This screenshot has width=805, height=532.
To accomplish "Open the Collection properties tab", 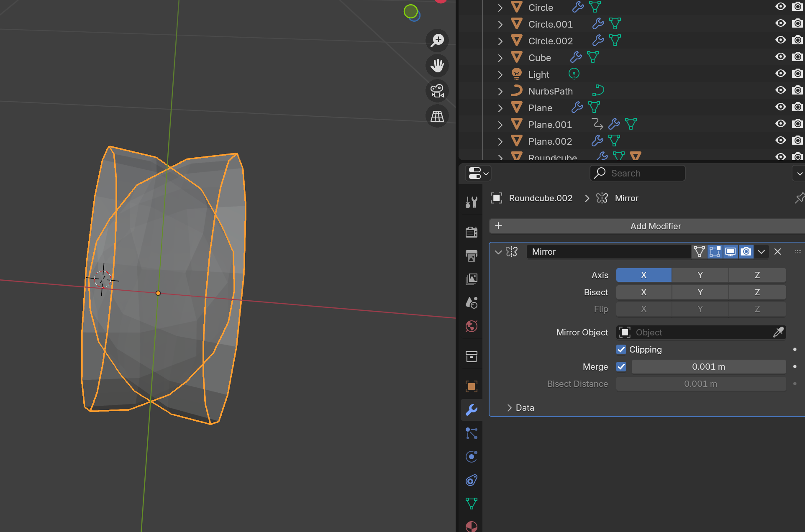I will pos(472,357).
